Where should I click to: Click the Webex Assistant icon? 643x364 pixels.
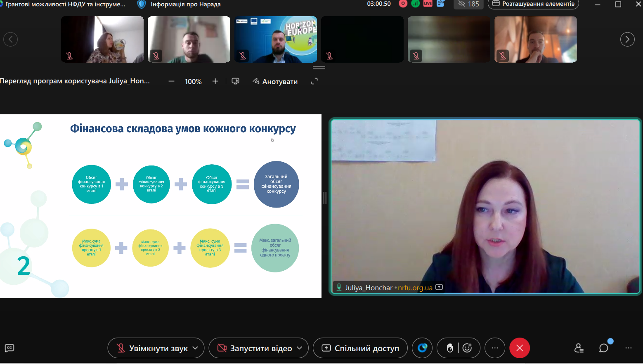pos(422,348)
